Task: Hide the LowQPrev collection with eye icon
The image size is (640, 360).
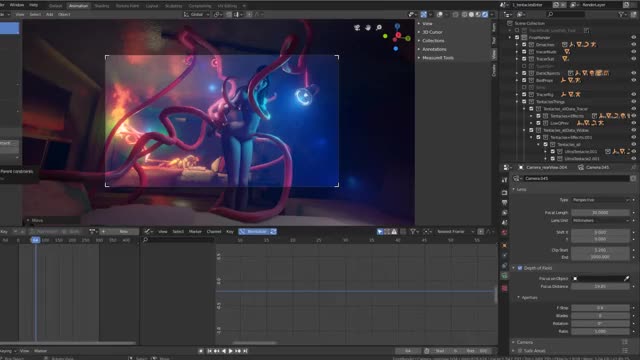Action: 634,123
